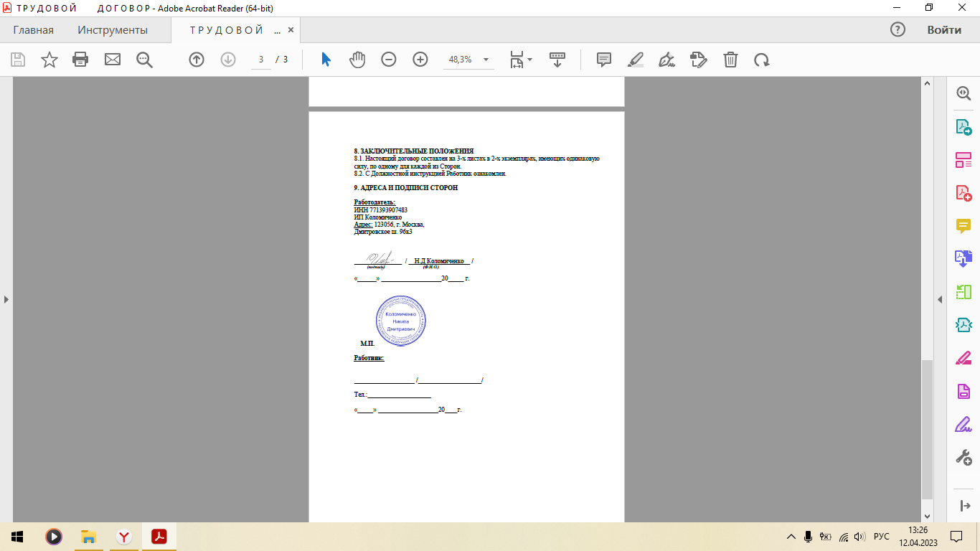980x551 pixels.
Task: Save the file using the toolbar diskette icon
Action: [17, 60]
